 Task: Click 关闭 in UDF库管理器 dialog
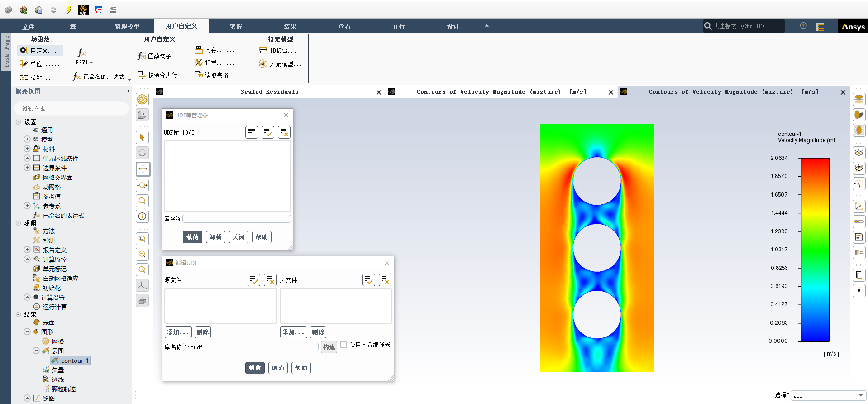(238, 237)
